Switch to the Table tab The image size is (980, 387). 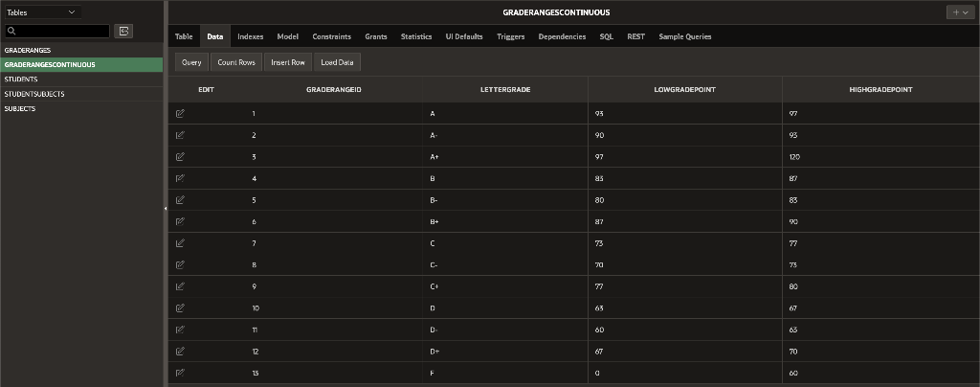(184, 36)
